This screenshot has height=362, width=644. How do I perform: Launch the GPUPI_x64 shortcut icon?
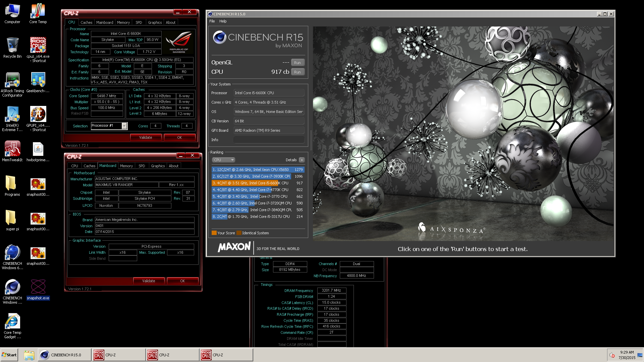tap(38, 119)
